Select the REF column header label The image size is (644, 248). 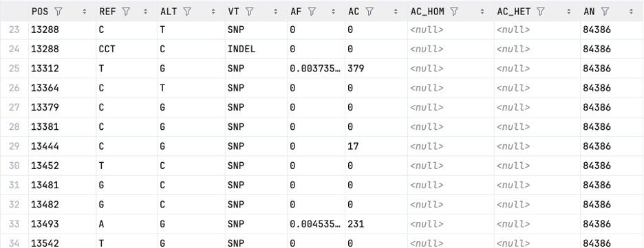[x=107, y=12]
